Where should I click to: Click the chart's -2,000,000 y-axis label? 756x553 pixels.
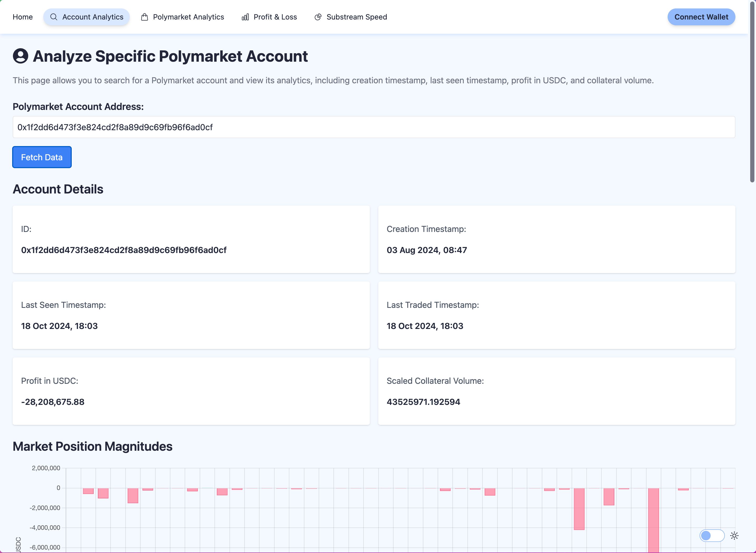coord(45,508)
